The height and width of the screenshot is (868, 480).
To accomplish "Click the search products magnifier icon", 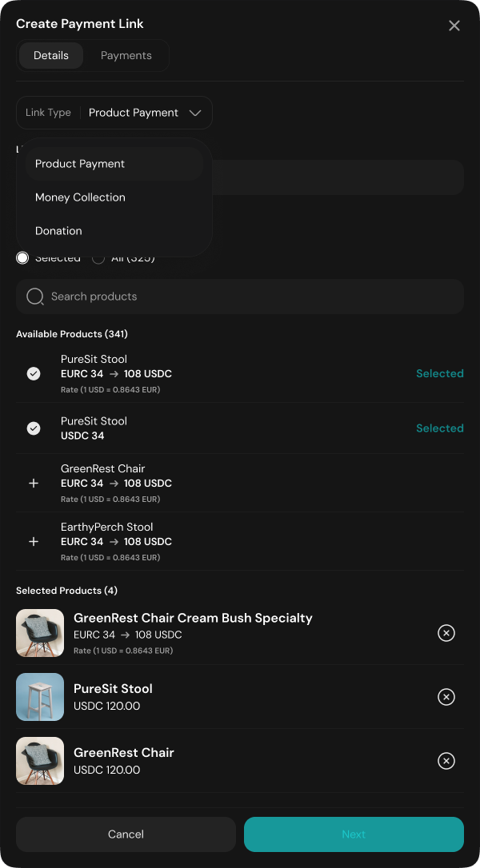I will pos(35,296).
